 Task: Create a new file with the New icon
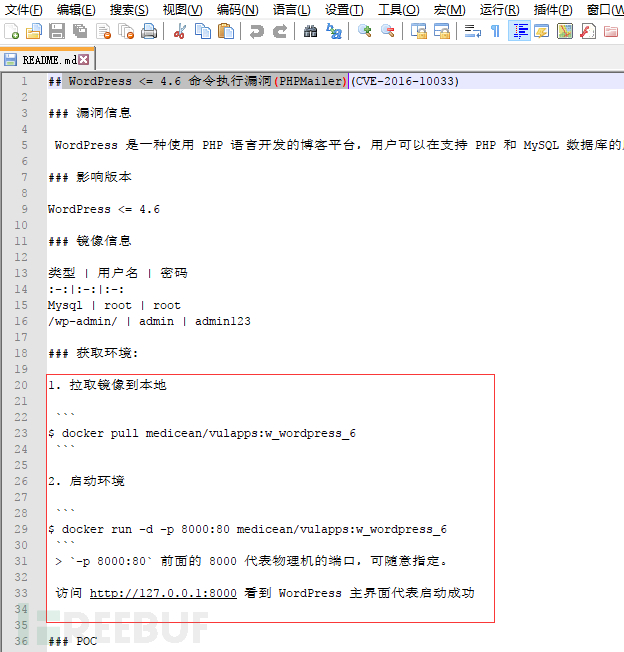(12, 31)
